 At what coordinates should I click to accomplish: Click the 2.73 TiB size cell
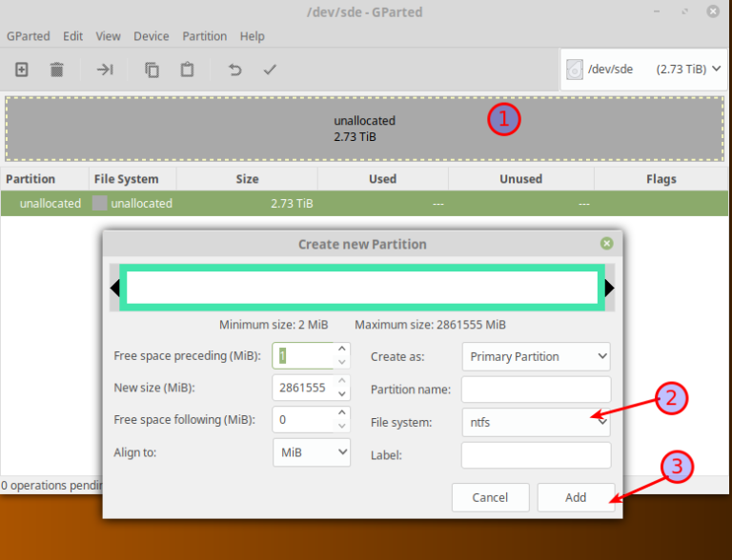(292, 204)
